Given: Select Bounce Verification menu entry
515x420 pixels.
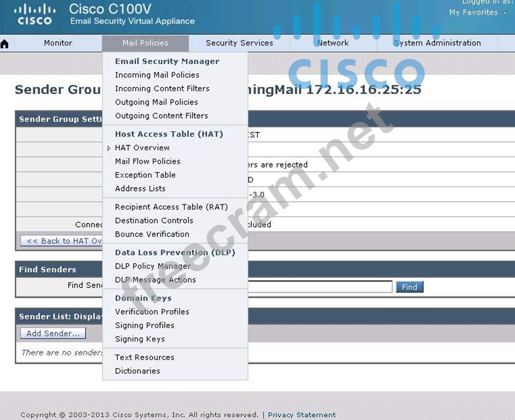Looking at the screenshot, I should click(152, 234).
